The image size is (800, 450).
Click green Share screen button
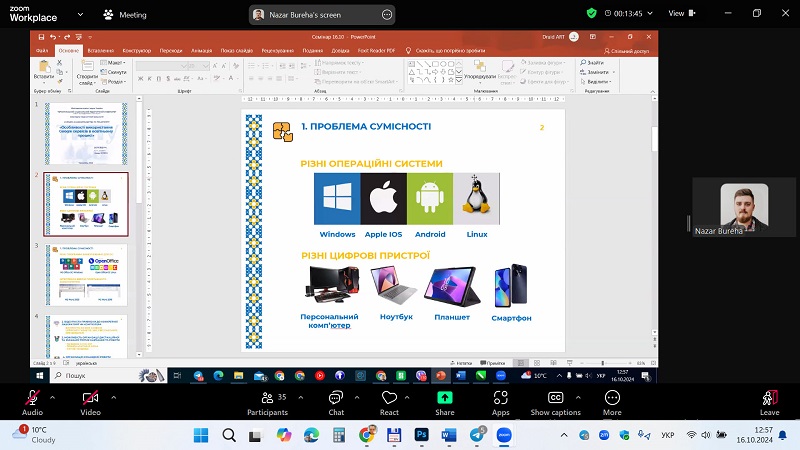point(444,403)
